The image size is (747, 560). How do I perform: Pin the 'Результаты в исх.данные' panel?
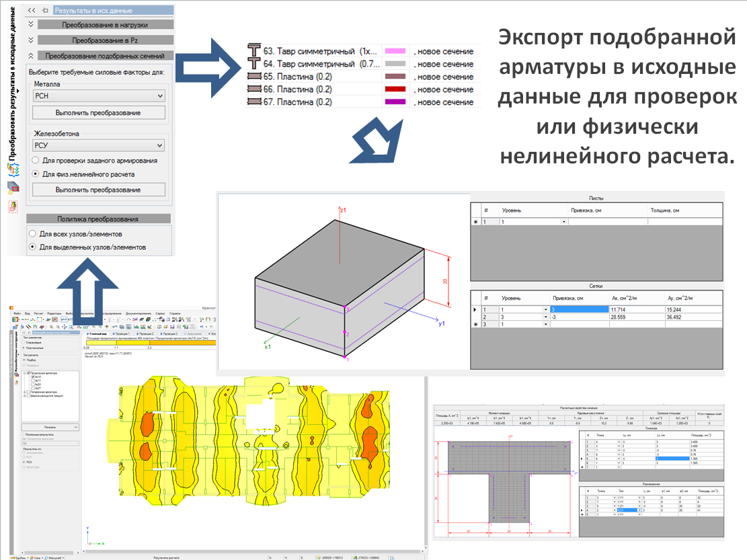[x=45, y=10]
